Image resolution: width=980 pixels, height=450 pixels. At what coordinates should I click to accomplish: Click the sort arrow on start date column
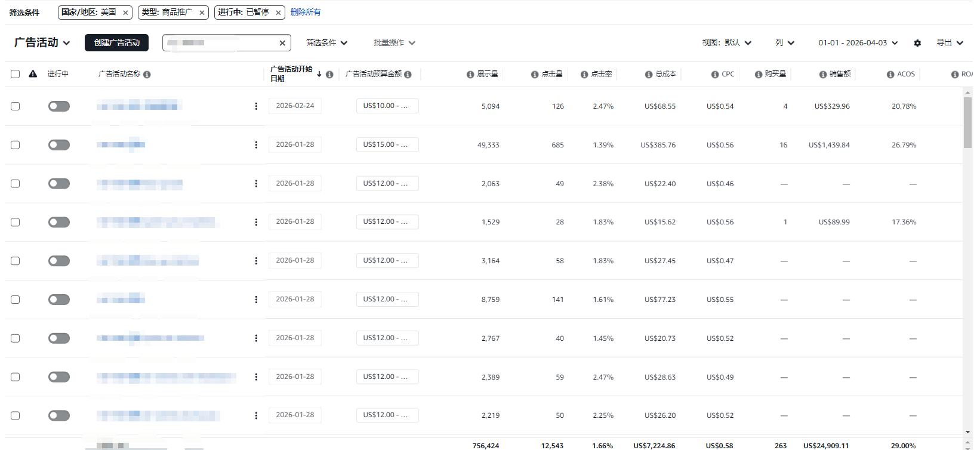click(319, 74)
